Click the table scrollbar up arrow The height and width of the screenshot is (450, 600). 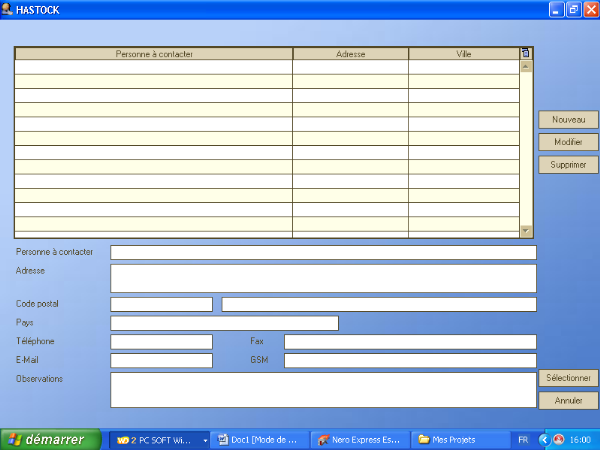click(x=526, y=67)
